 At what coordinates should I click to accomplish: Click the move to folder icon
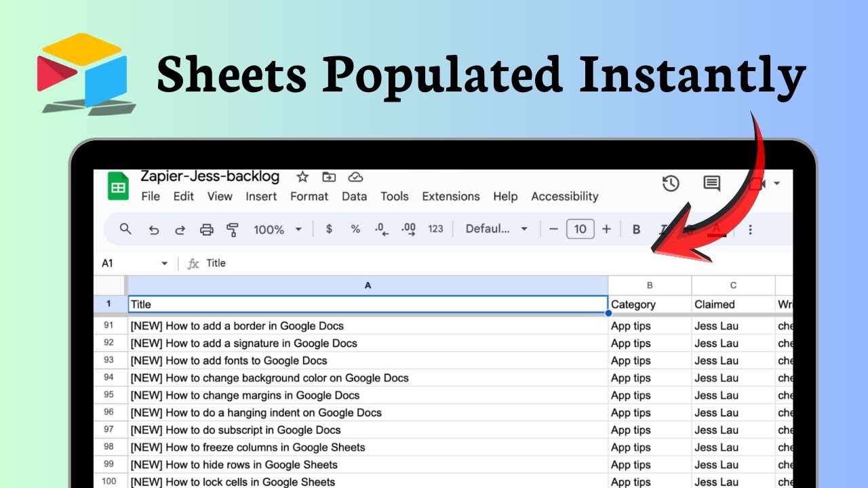click(x=329, y=177)
